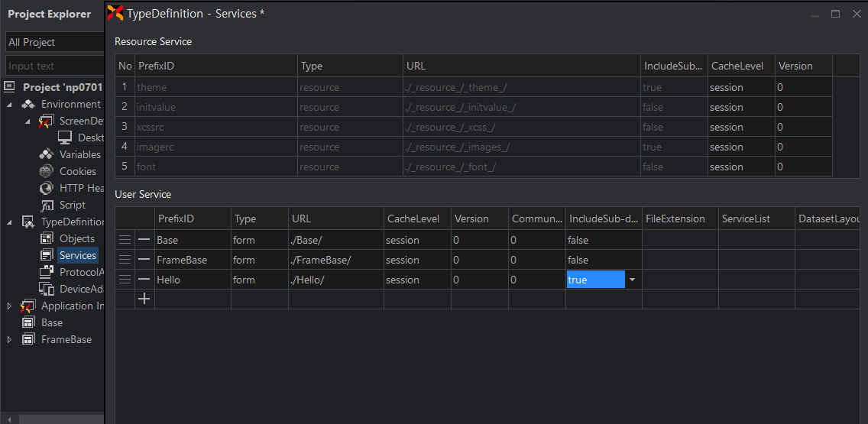Click the imagerc PrefixID cell

(216, 147)
